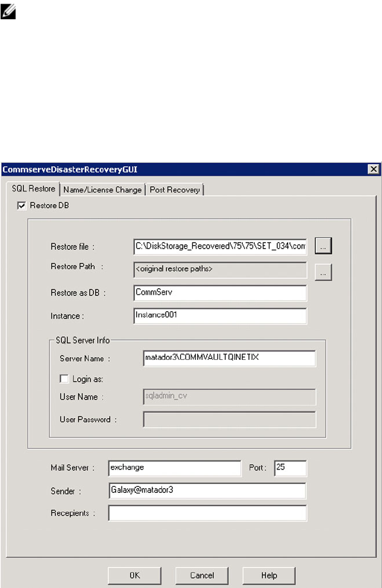
Task: Click the User Name field
Action: 230,397
